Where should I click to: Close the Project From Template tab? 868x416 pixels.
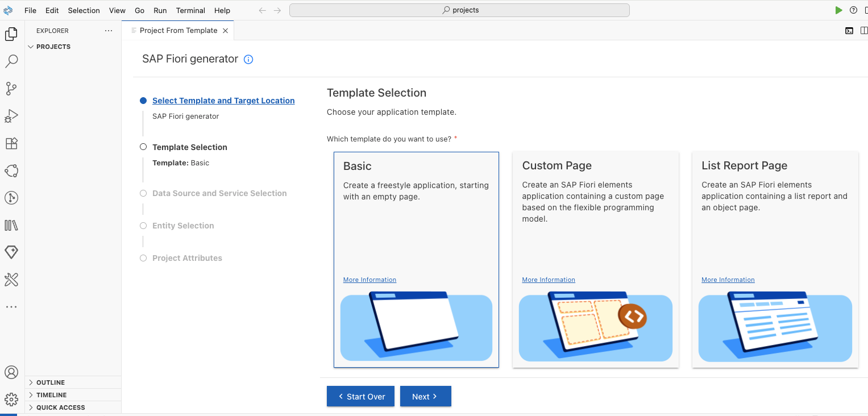pyautogui.click(x=225, y=31)
